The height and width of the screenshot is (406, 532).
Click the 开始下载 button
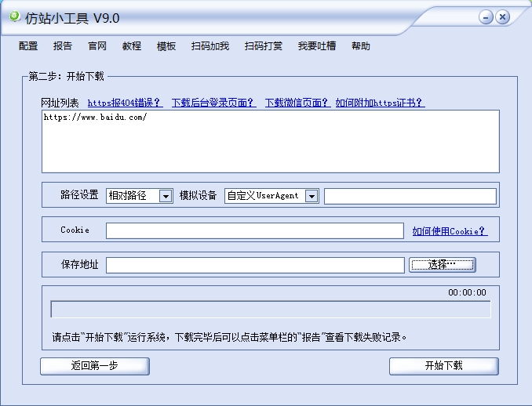[x=443, y=366]
